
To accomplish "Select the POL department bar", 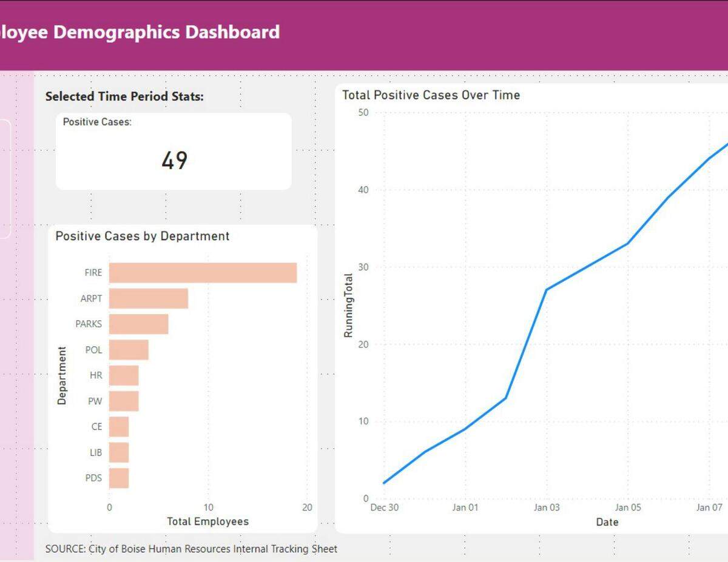I will point(129,350).
